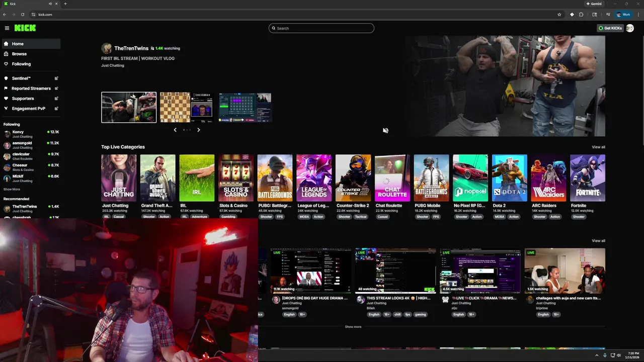
Task: Open the Home page in the sidebar
Action: (x=31, y=44)
